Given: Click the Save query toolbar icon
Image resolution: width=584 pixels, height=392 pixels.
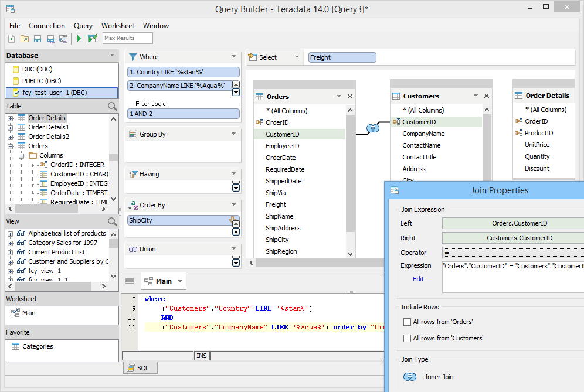Looking at the screenshot, I should [x=38, y=38].
